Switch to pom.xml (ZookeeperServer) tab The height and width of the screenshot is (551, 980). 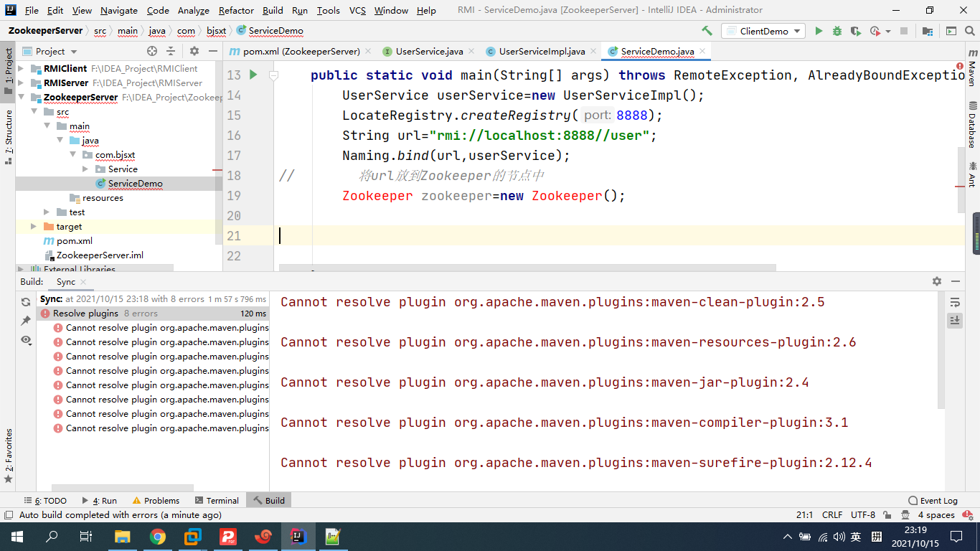(301, 51)
